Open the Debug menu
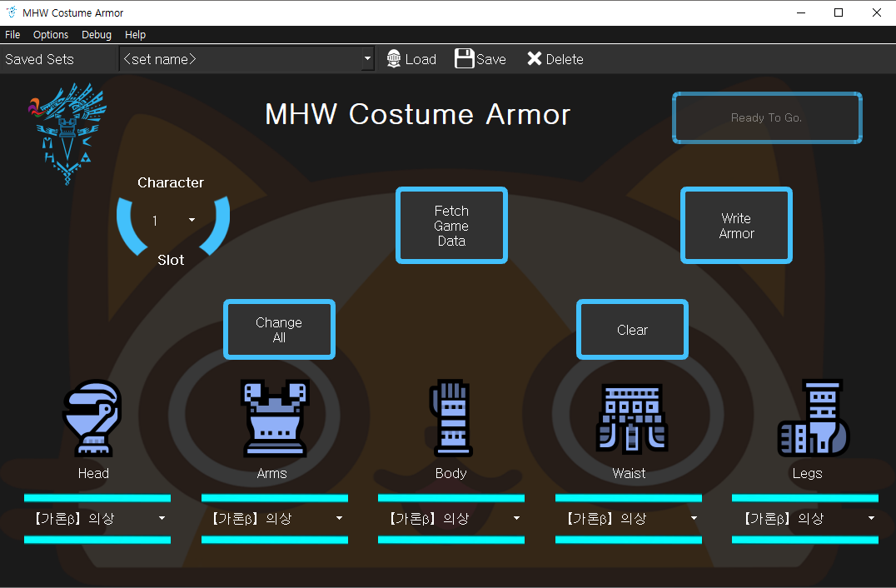Image resolution: width=896 pixels, height=588 pixels. (x=97, y=35)
